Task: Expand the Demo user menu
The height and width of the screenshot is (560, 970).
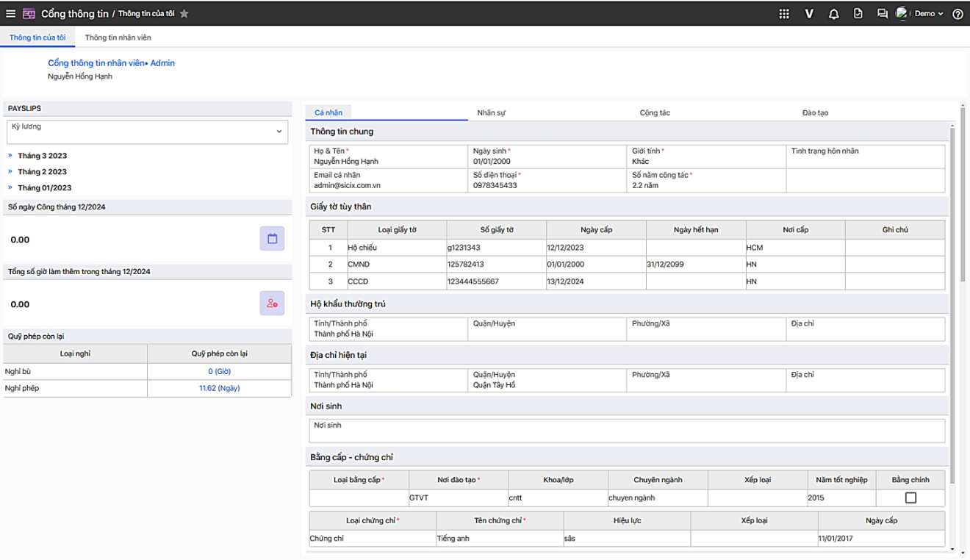Action: (927, 14)
